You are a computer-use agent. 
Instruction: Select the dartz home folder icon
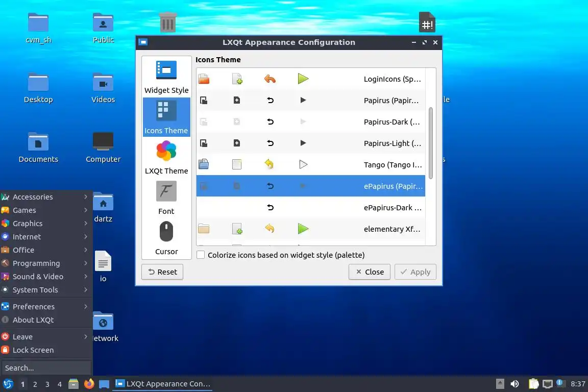(x=103, y=207)
